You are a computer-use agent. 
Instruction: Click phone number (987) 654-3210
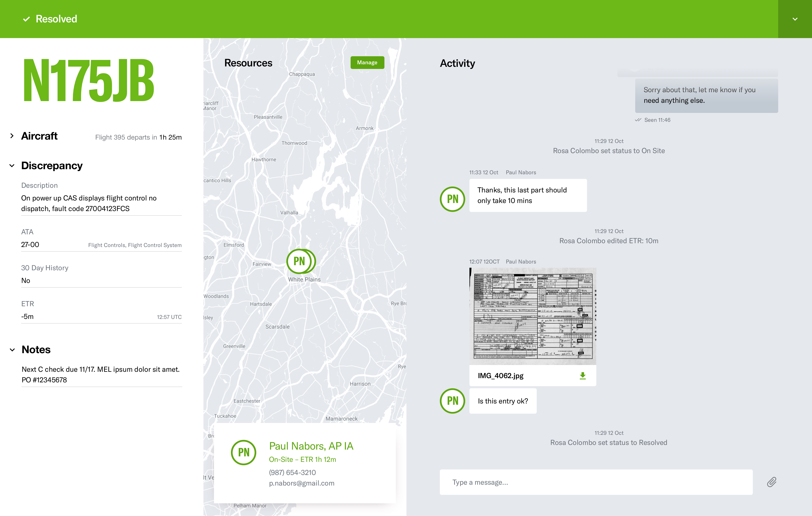pyautogui.click(x=292, y=472)
